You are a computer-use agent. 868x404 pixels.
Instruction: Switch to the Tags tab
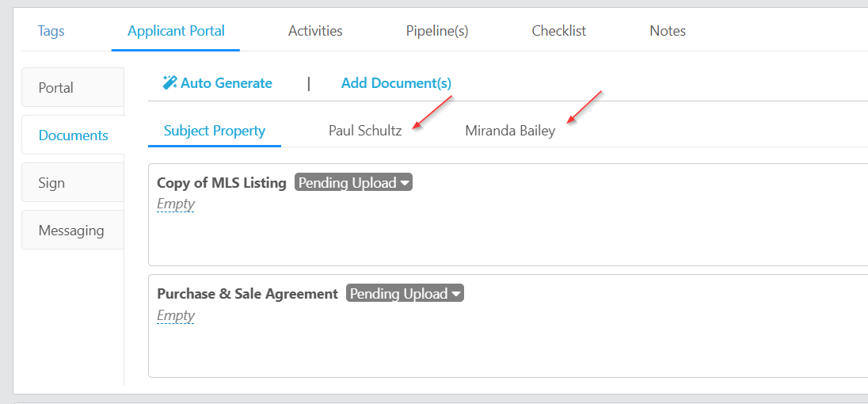pos(51,30)
